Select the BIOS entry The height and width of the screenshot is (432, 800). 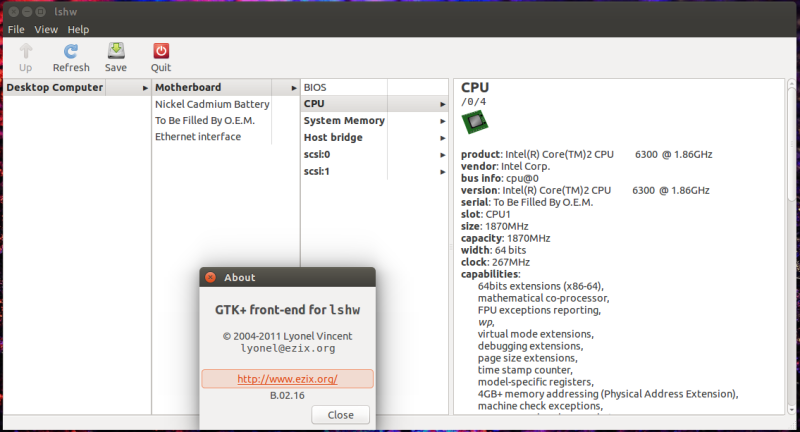[x=315, y=88]
